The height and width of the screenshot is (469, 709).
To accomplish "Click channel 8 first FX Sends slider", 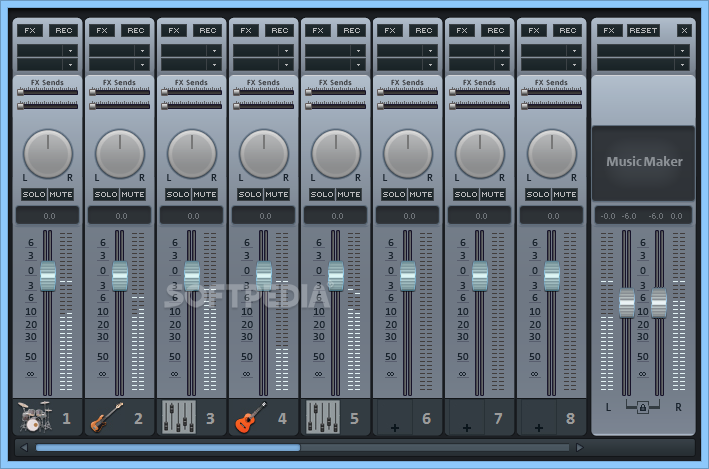I will click(x=551, y=92).
